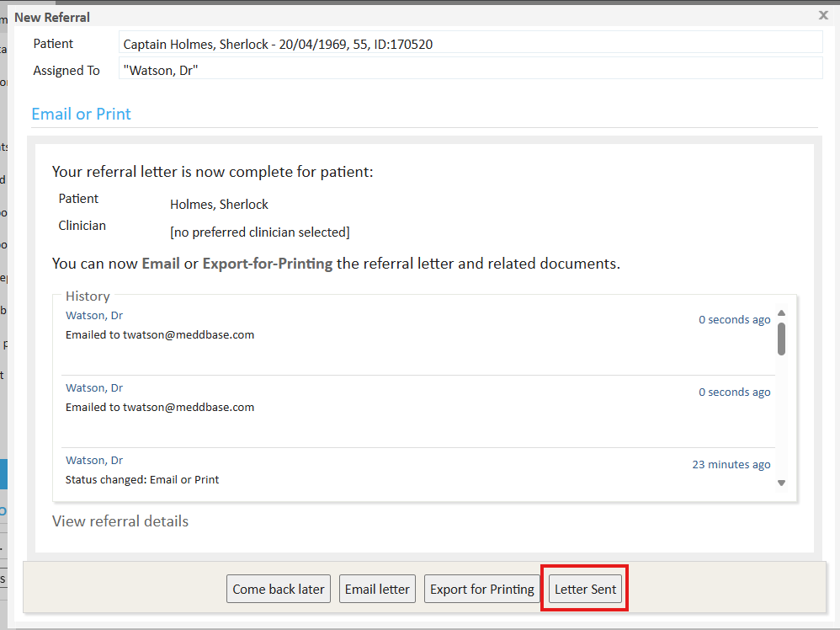Choose Export for Printing
Screen dimensions: 840x630
coord(482,590)
